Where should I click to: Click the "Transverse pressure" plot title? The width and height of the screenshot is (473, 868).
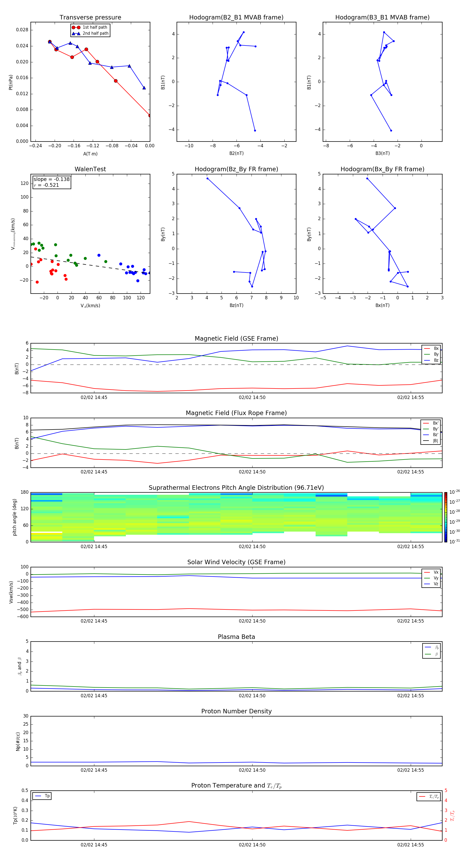(x=90, y=18)
